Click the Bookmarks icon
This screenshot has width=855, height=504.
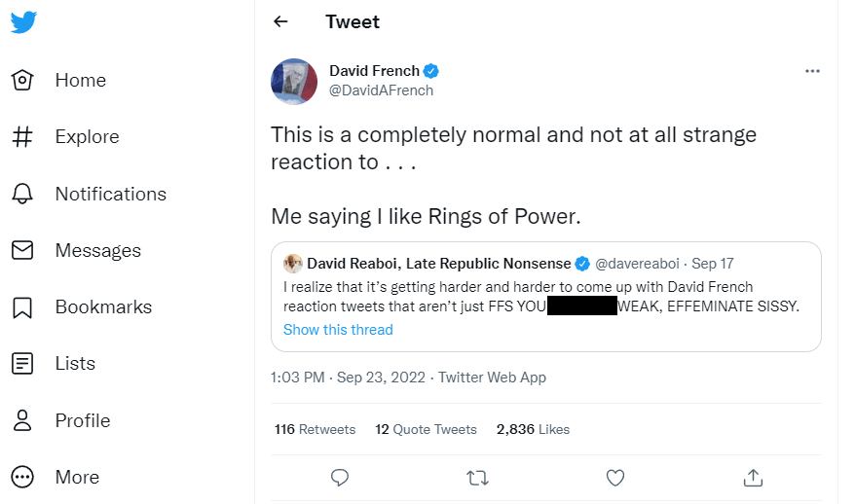pos(22,307)
